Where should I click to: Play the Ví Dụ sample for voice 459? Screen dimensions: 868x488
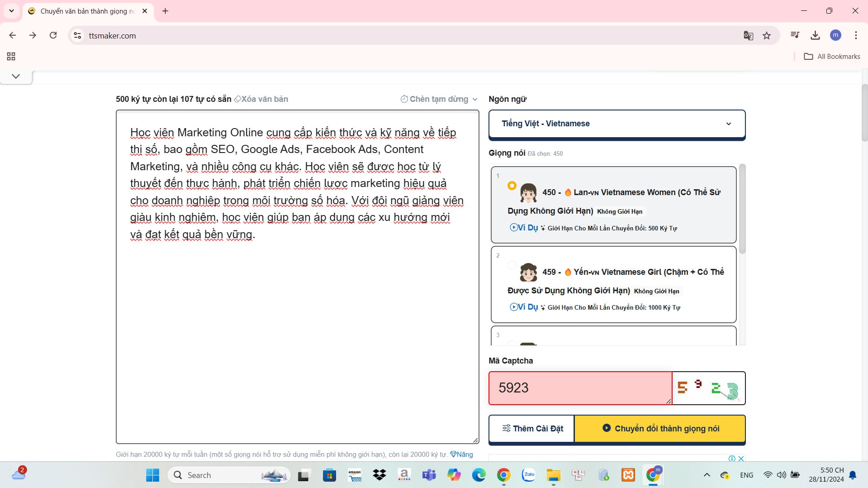[x=524, y=307]
